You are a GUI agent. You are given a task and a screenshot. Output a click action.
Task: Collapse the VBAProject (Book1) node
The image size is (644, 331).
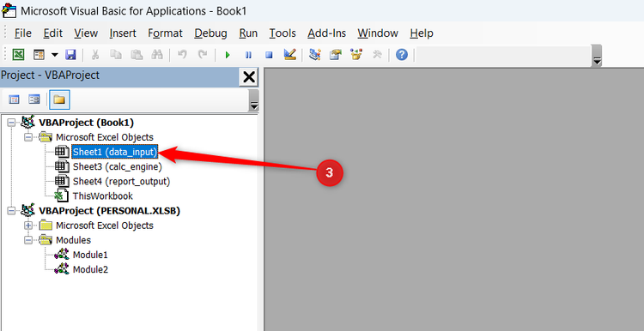coord(11,123)
